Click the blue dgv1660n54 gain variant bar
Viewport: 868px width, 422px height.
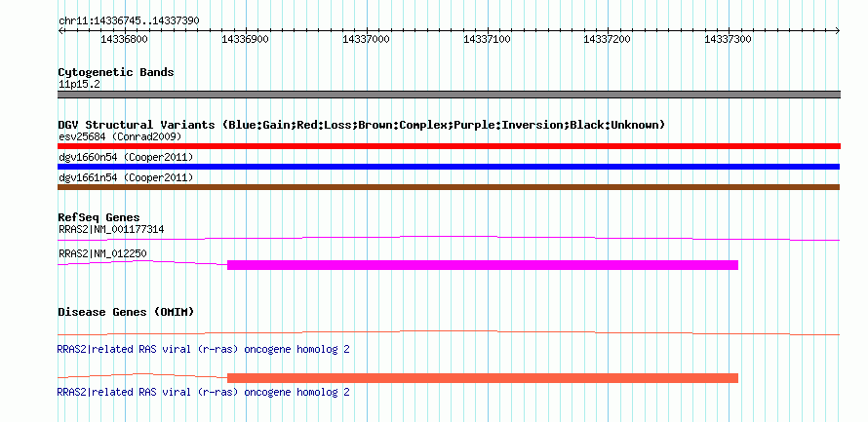point(449,167)
